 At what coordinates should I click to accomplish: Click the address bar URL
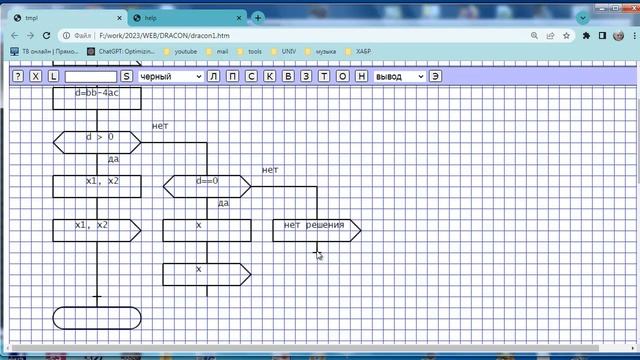pos(164,36)
